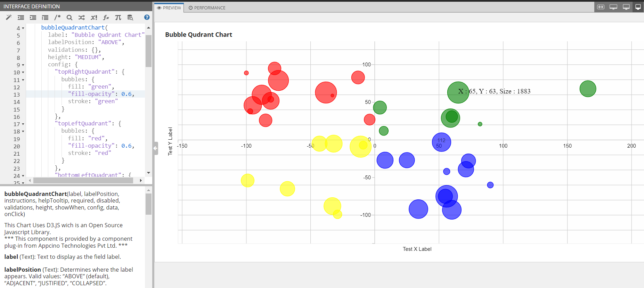This screenshot has height=288, width=644.
Task: Select the widest monitor preview size
Action: tap(613, 7)
